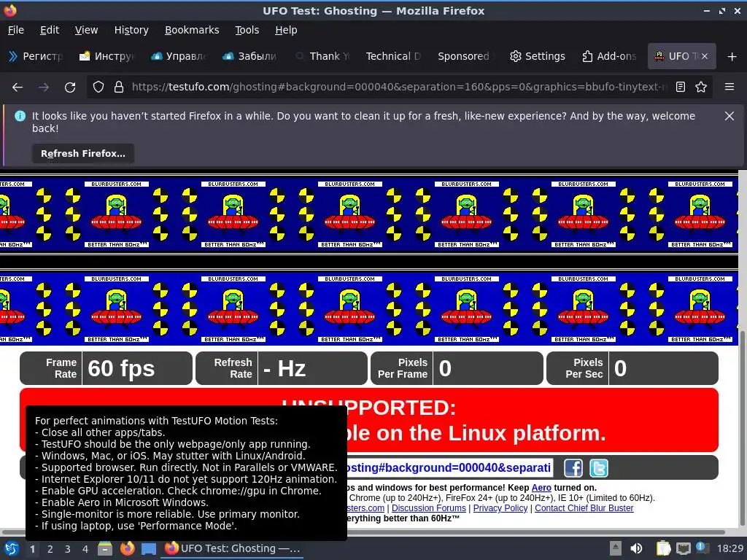Switch to the Управл tab
The width and height of the screenshot is (747, 560).
tap(179, 56)
